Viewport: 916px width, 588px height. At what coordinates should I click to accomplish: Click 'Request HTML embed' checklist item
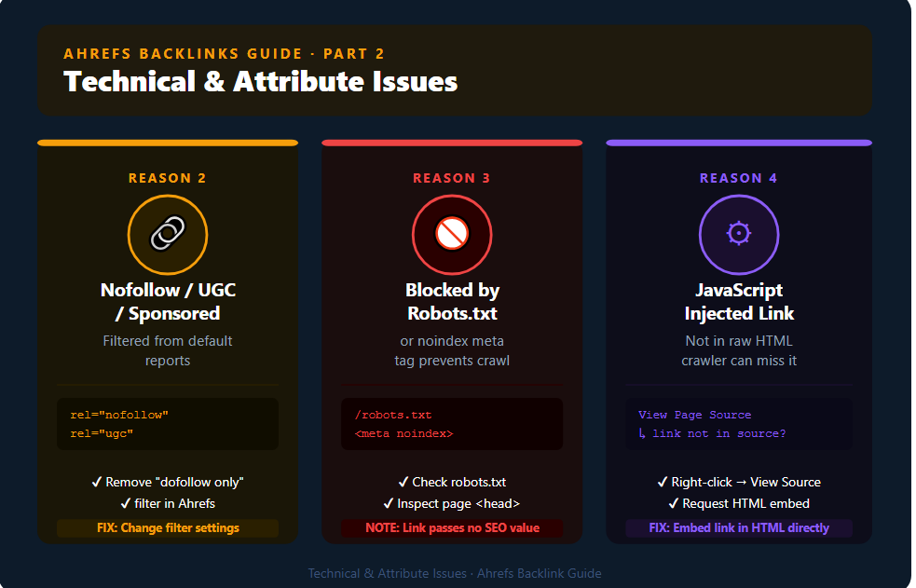click(x=739, y=503)
